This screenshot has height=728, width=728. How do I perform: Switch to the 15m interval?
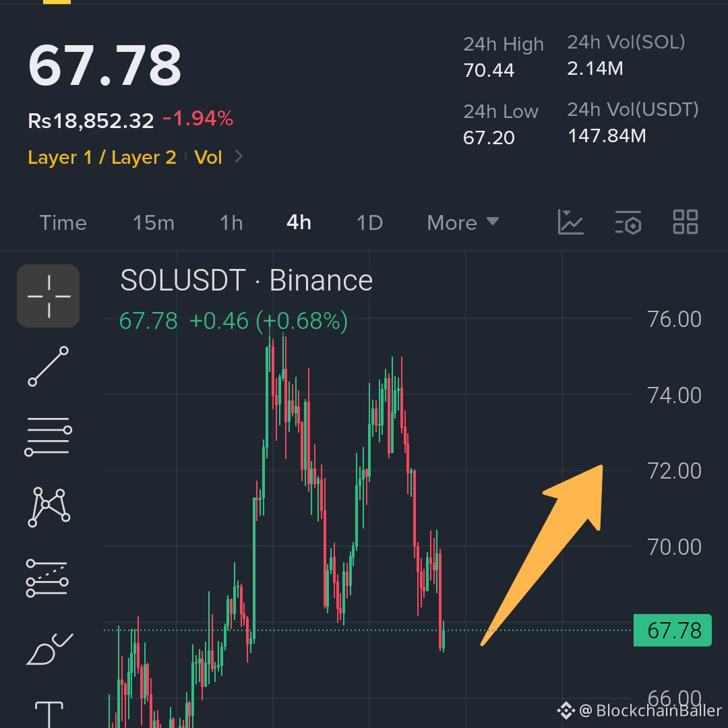[154, 223]
